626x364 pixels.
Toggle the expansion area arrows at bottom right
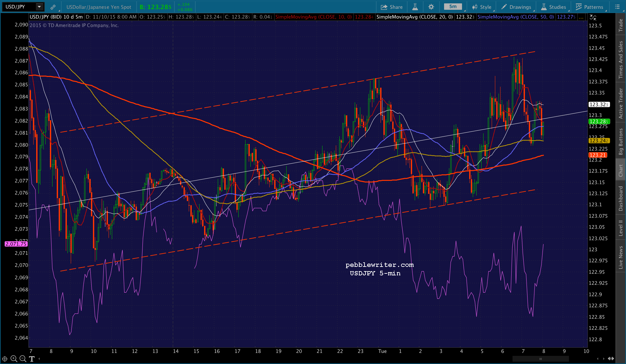(x=611, y=358)
